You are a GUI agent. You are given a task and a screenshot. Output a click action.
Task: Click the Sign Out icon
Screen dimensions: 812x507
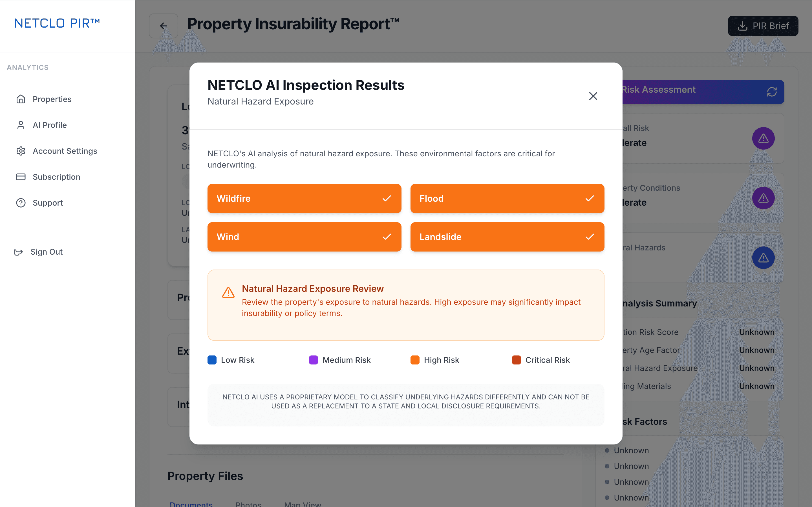[19, 252]
